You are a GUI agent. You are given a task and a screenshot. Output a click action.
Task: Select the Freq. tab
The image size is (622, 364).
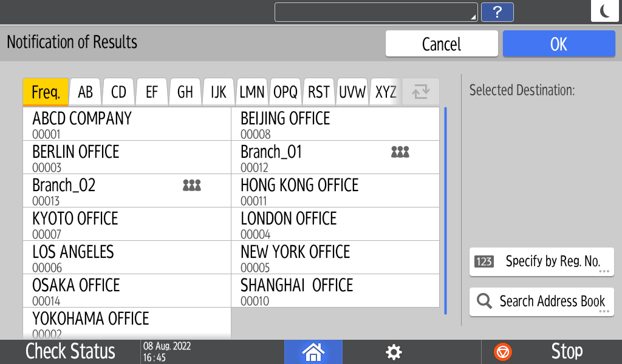pyautogui.click(x=46, y=92)
